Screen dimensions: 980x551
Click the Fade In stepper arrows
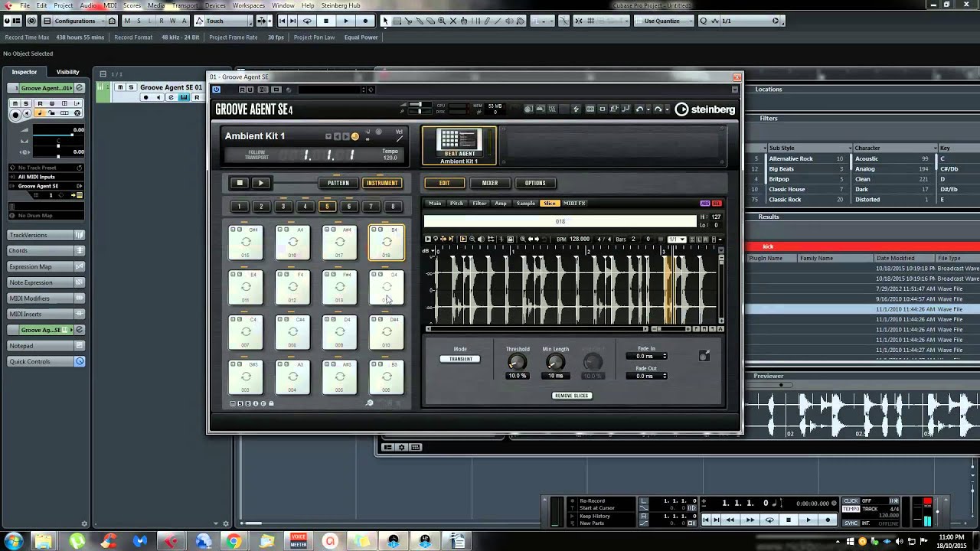click(665, 357)
